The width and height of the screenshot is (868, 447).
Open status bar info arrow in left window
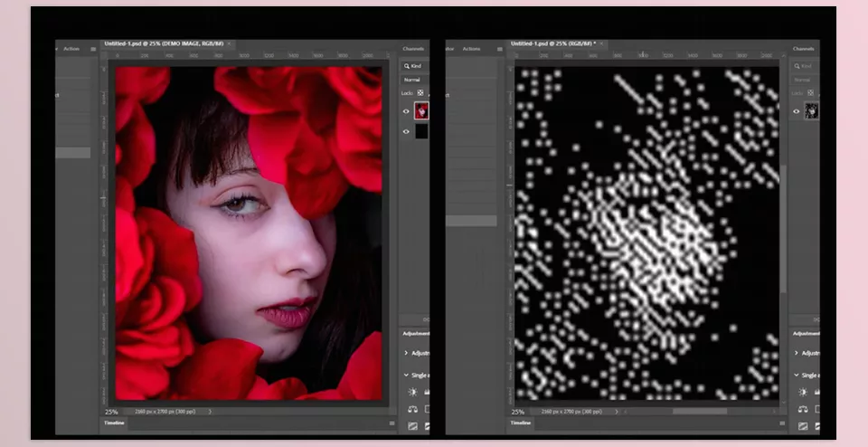pos(210,412)
